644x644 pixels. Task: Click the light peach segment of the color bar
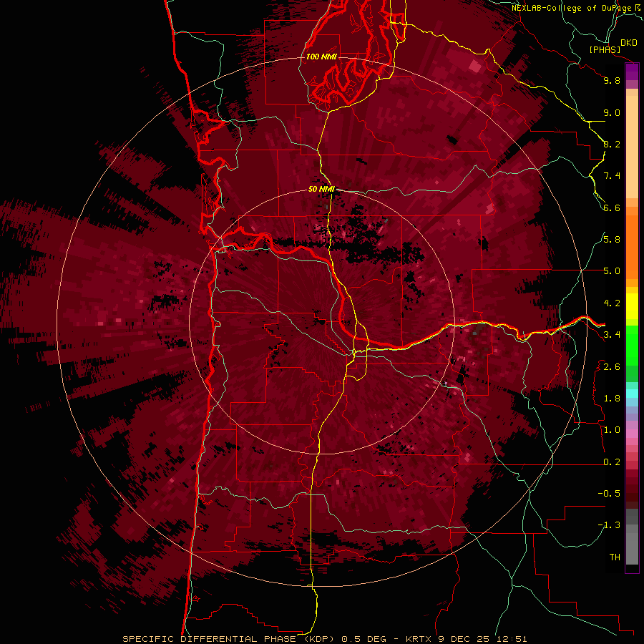(632, 147)
